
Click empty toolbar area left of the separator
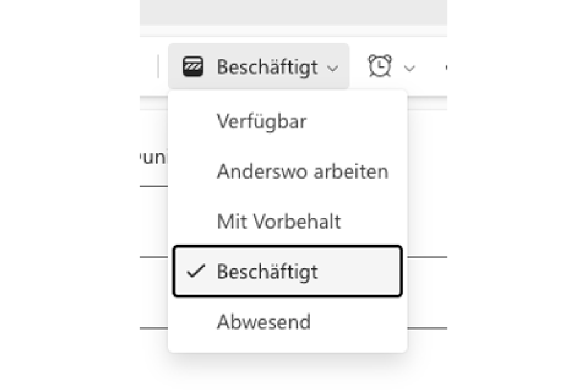[148, 67]
